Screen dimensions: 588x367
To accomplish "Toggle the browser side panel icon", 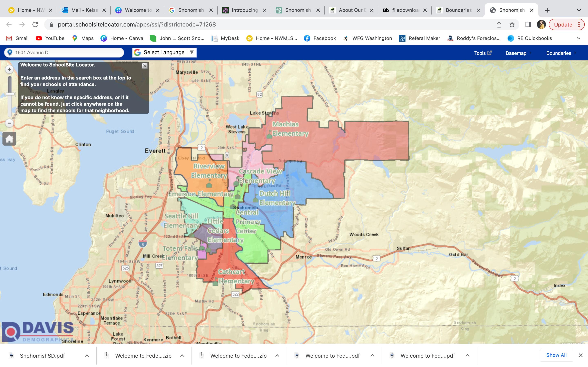I will coord(528,24).
